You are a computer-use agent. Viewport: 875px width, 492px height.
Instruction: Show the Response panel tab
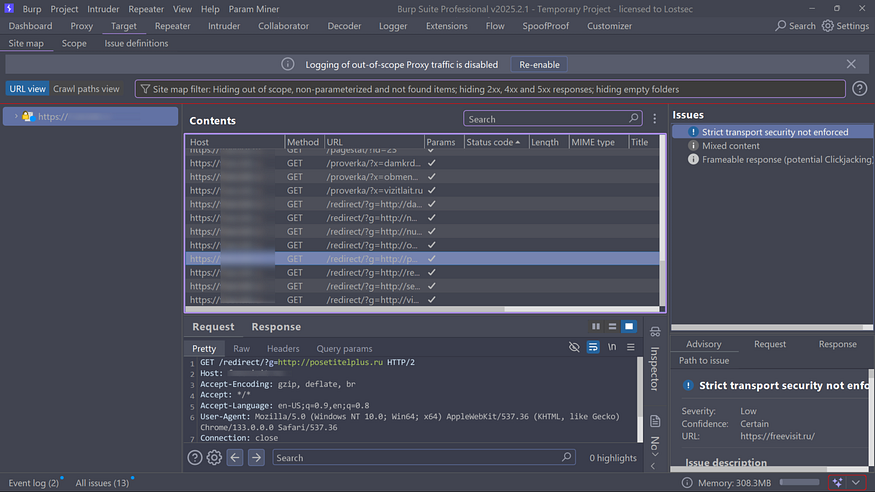(x=276, y=327)
